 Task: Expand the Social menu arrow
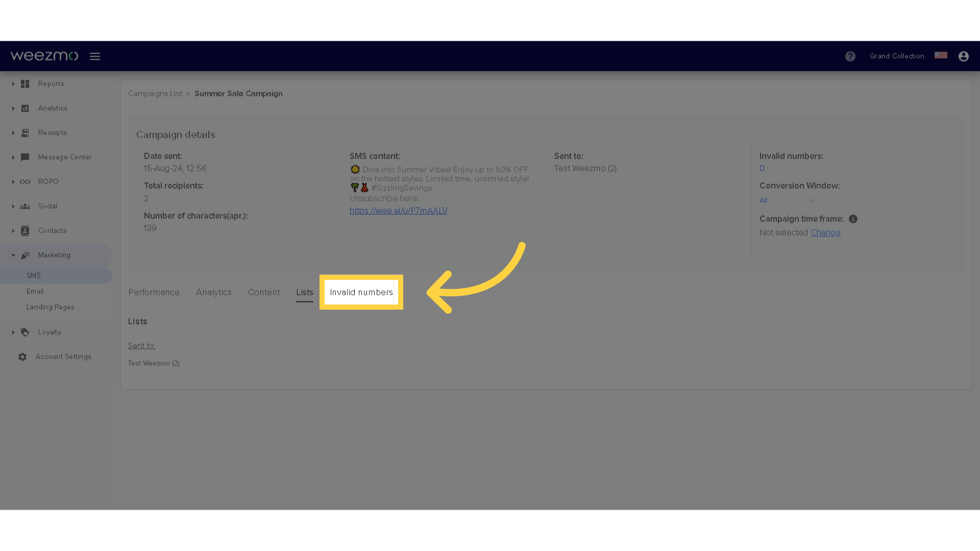coord(13,206)
